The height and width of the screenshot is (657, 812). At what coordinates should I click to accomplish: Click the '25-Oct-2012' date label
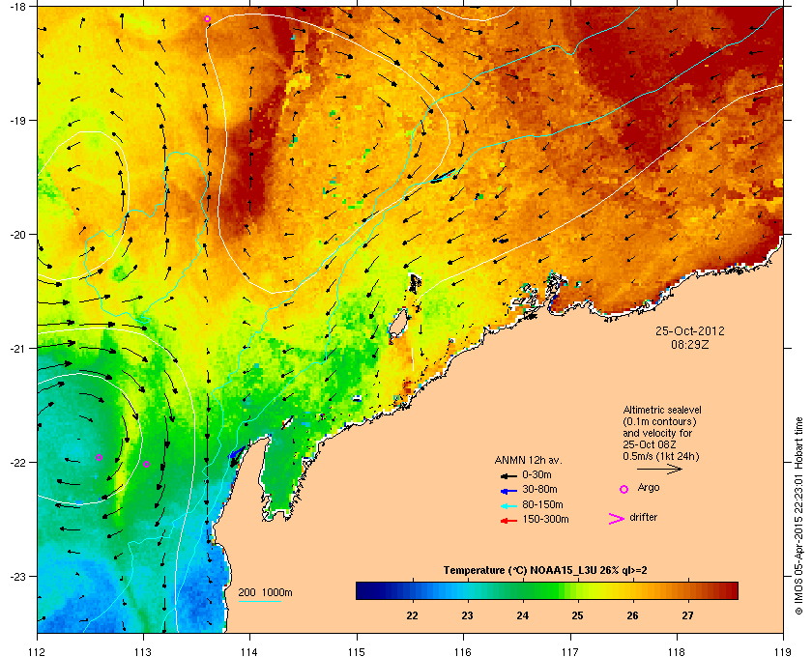690,330
